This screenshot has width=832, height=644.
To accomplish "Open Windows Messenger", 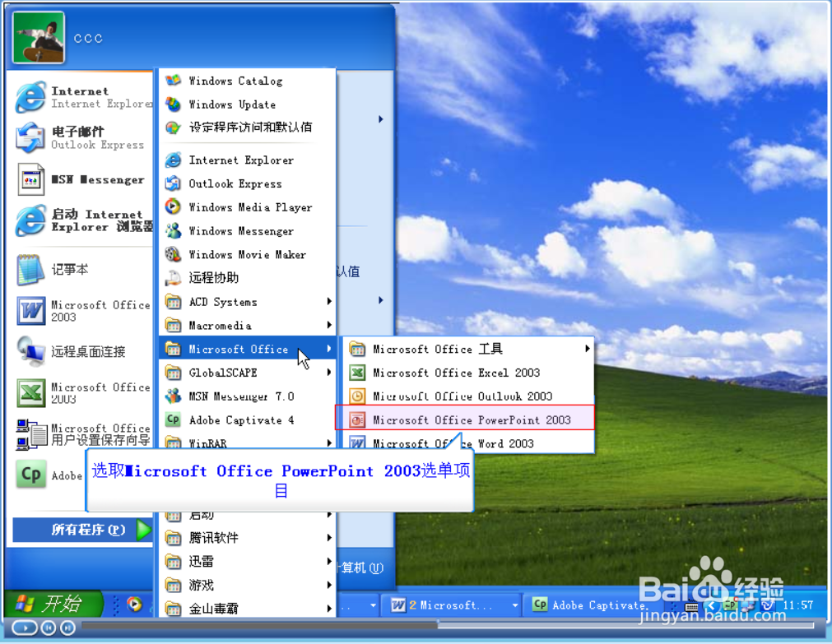I will point(247,231).
